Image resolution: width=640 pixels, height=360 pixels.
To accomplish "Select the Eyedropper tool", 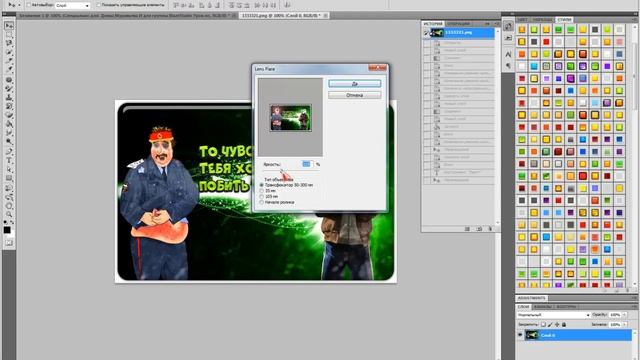I will 9,69.
